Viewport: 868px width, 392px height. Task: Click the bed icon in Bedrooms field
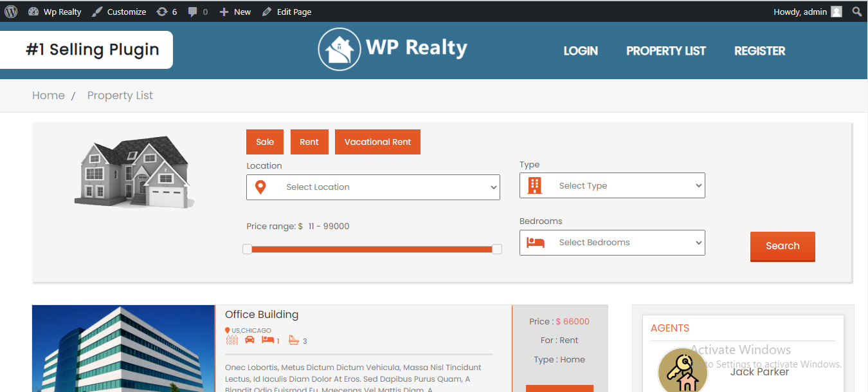536,243
